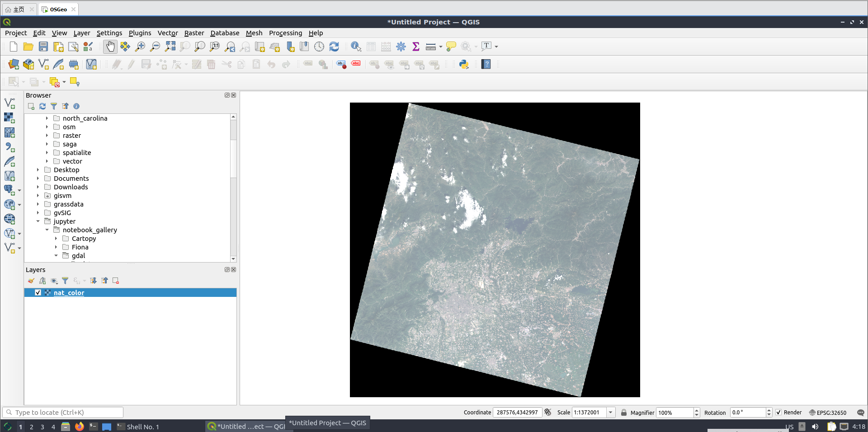Screen dimensions: 868x432
Task: Toggle the Render checkbox
Action: pos(778,413)
